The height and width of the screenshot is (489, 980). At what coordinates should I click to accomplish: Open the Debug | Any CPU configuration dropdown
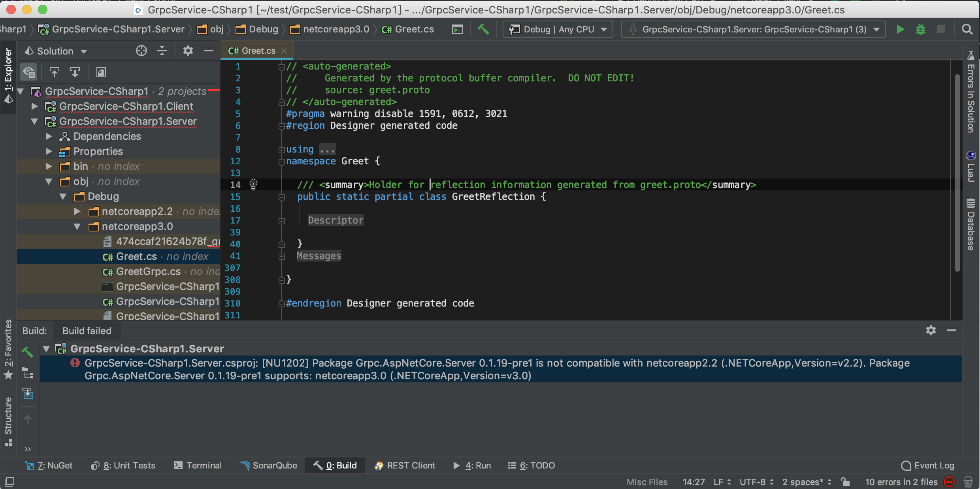558,30
